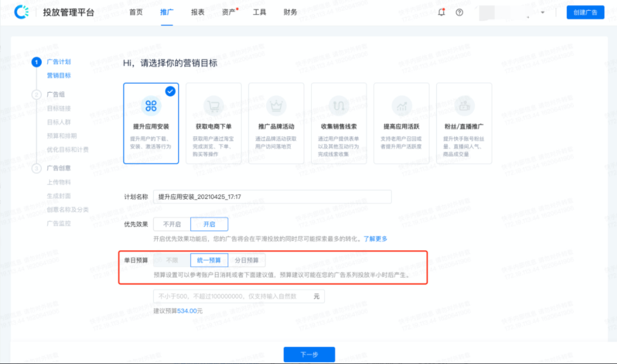The image size is (617, 364).
Task: Open the 财务 tab
Action: [x=291, y=12]
